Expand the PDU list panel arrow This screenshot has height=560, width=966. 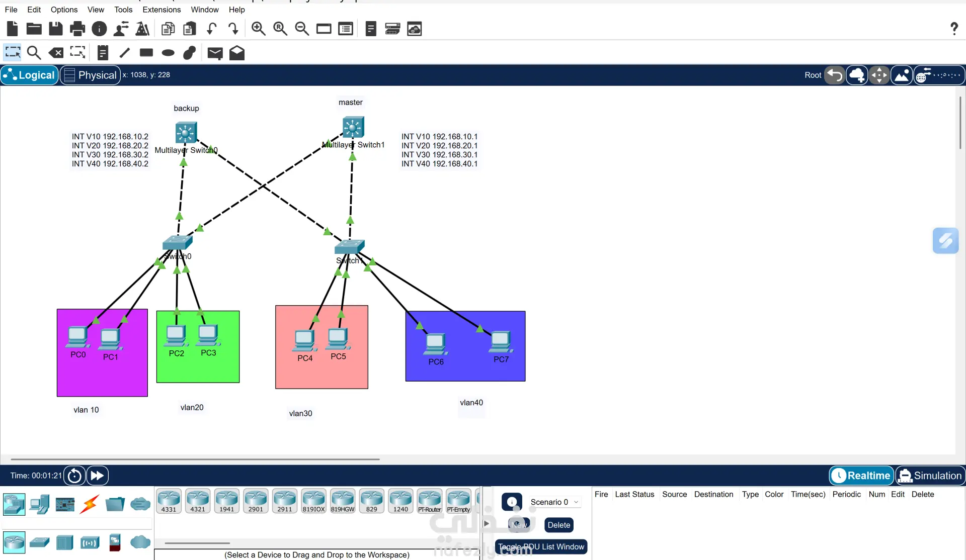coord(487,523)
